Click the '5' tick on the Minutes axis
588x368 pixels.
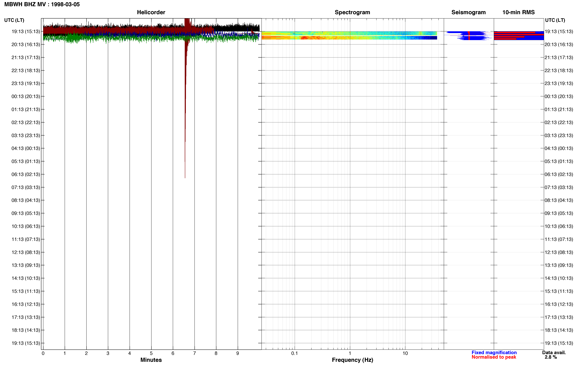151,353
